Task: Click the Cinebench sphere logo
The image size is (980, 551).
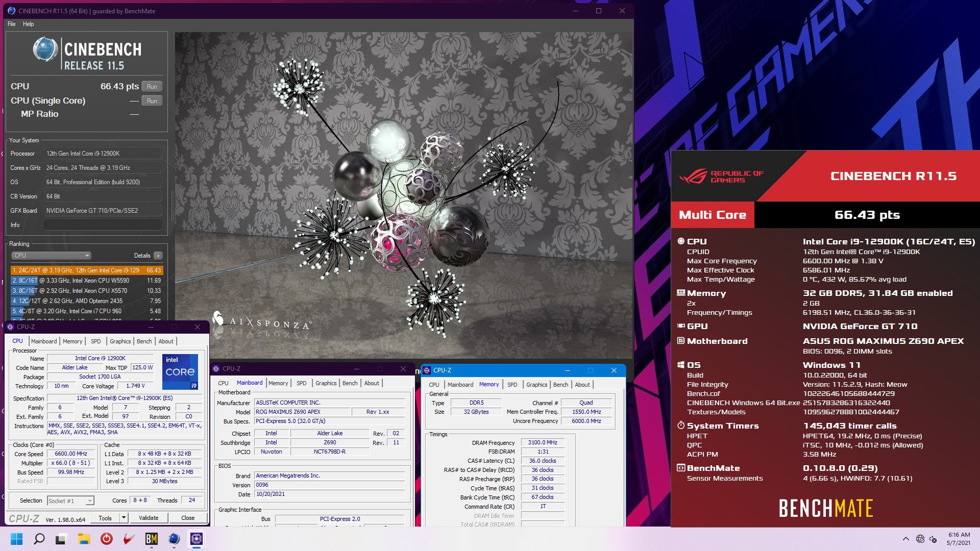Action: [45, 50]
